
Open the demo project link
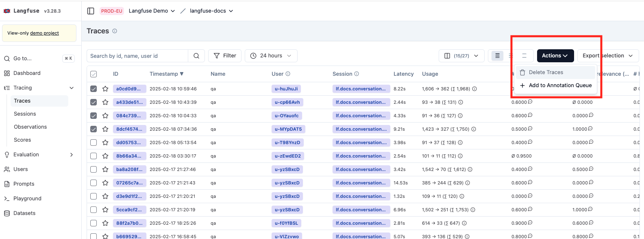click(44, 33)
